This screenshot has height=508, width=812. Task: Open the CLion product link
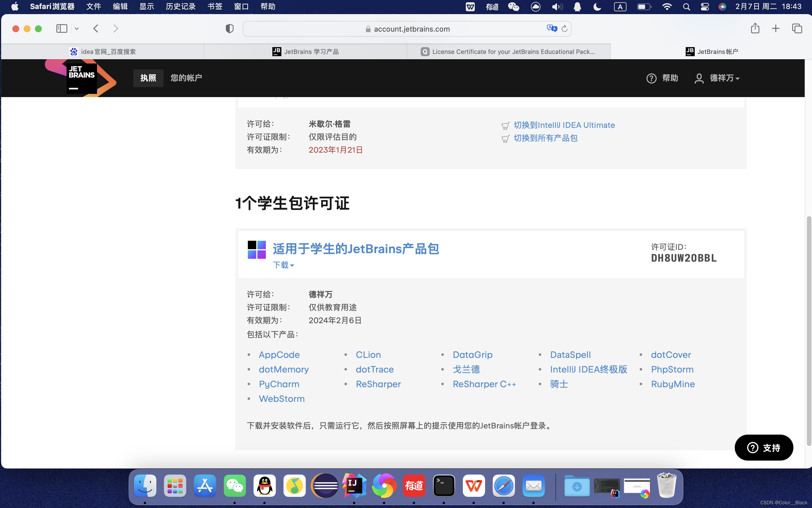tap(368, 355)
